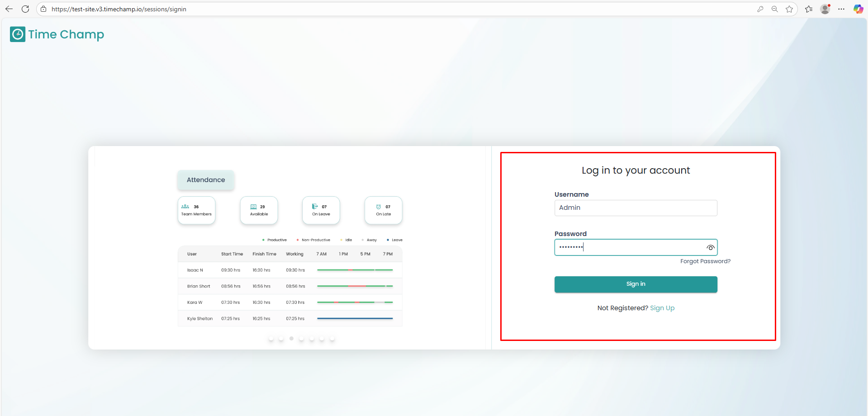The image size is (868, 416).
Task: Click the On Late alarm clock icon
Action: click(x=379, y=207)
